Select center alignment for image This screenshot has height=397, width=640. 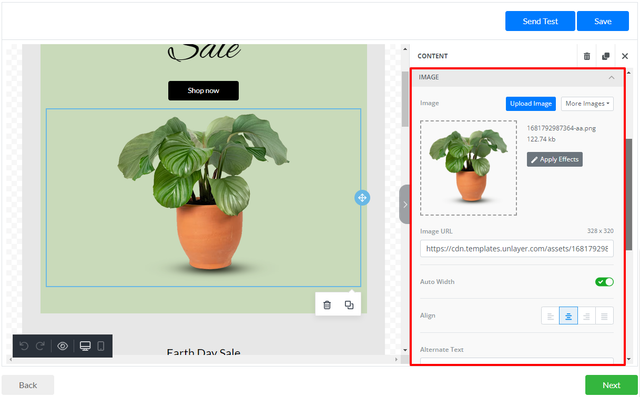568,316
